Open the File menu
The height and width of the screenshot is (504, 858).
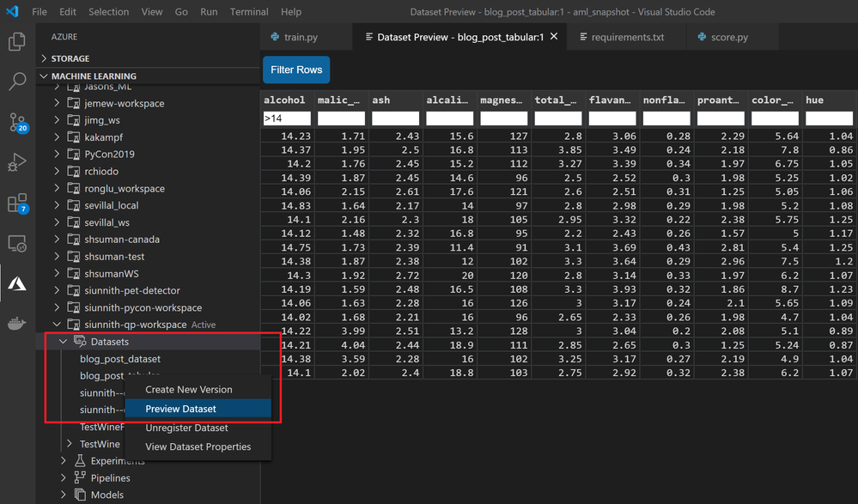[40, 11]
